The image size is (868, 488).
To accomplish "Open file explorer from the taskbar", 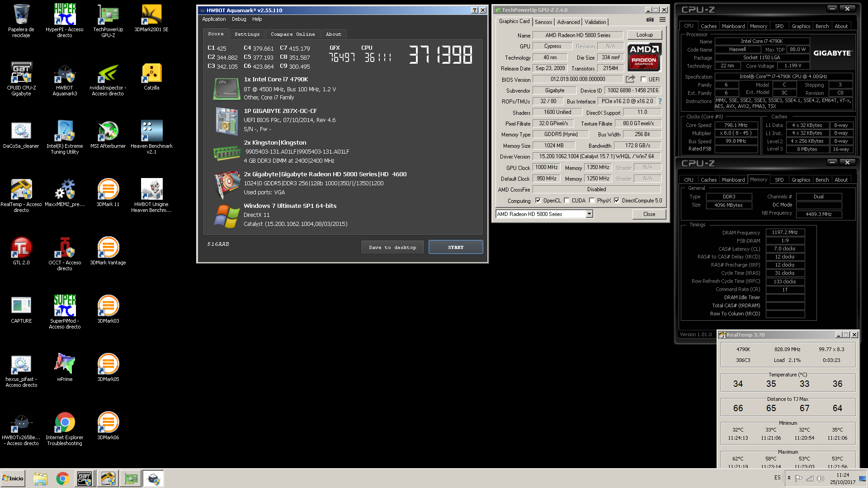I will click(x=40, y=479).
